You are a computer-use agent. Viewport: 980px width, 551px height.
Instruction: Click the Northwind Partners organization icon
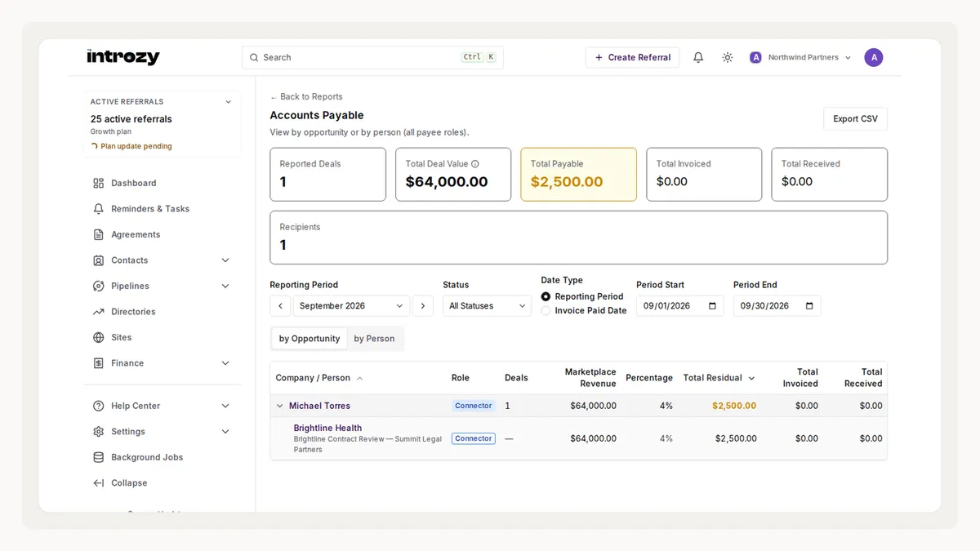click(755, 57)
